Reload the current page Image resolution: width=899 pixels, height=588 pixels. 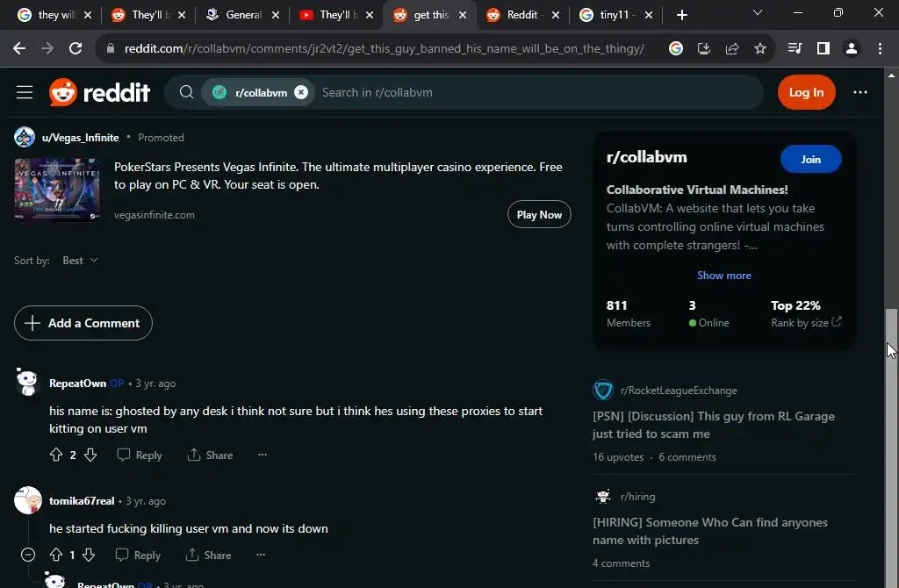coord(76,49)
